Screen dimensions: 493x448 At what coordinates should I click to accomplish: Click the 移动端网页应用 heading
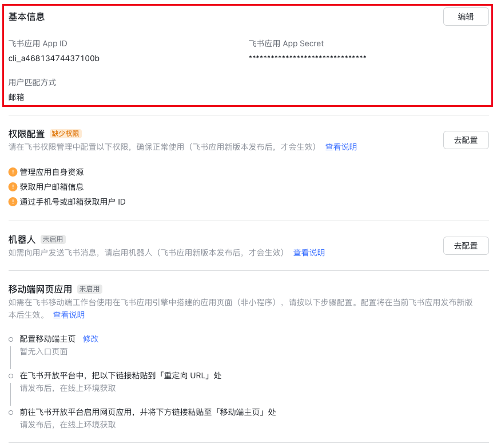point(40,289)
